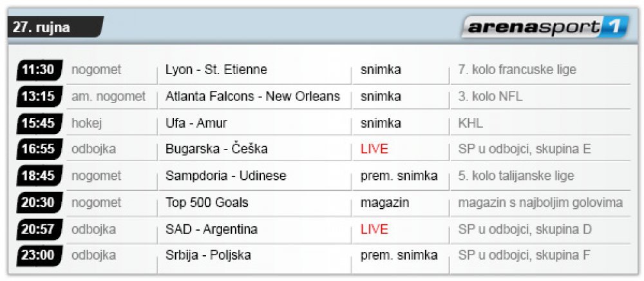
Task: Open the Atlanta Falcons - New Orleans entry
Action: pyautogui.click(x=252, y=97)
